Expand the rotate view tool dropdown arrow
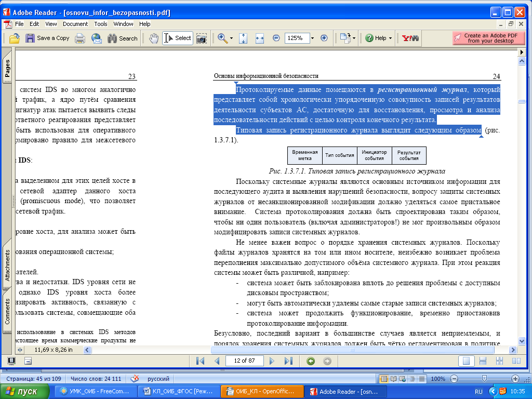Viewport: 532px width, 399px height. pos(354,38)
